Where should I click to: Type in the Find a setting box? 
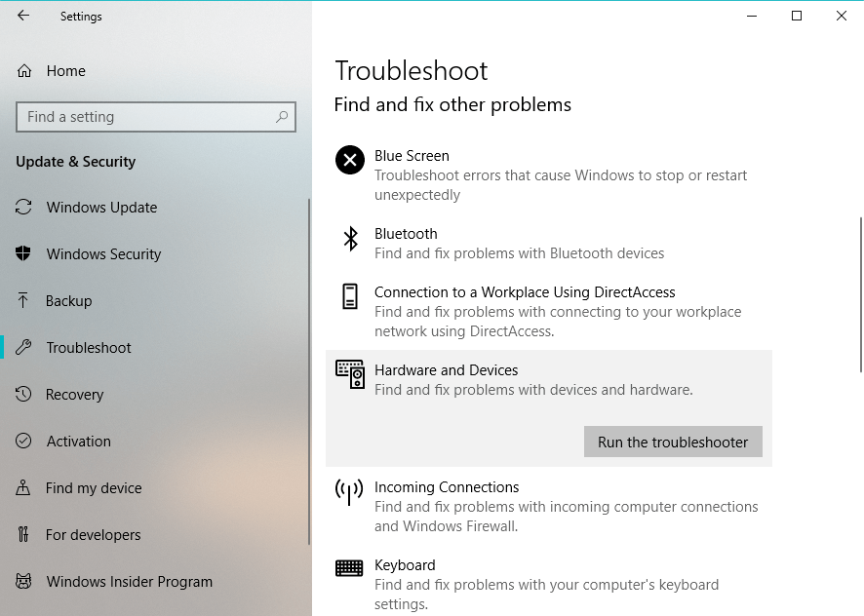pyautogui.click(x=146, y=117)
